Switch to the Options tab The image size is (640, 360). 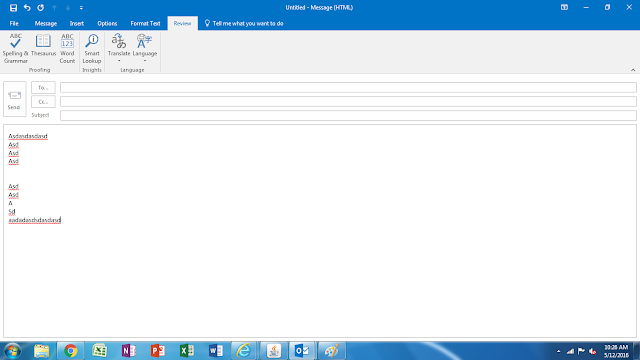(x=107, y=23)
